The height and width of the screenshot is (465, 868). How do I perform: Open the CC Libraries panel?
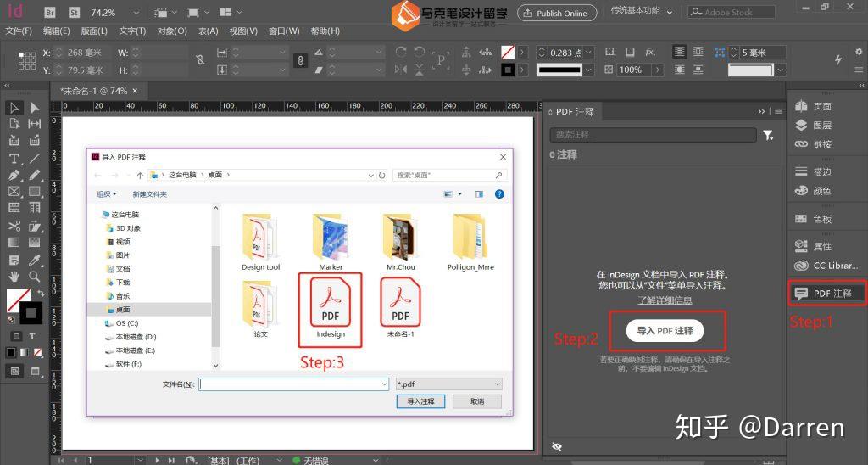coord(826,266)
